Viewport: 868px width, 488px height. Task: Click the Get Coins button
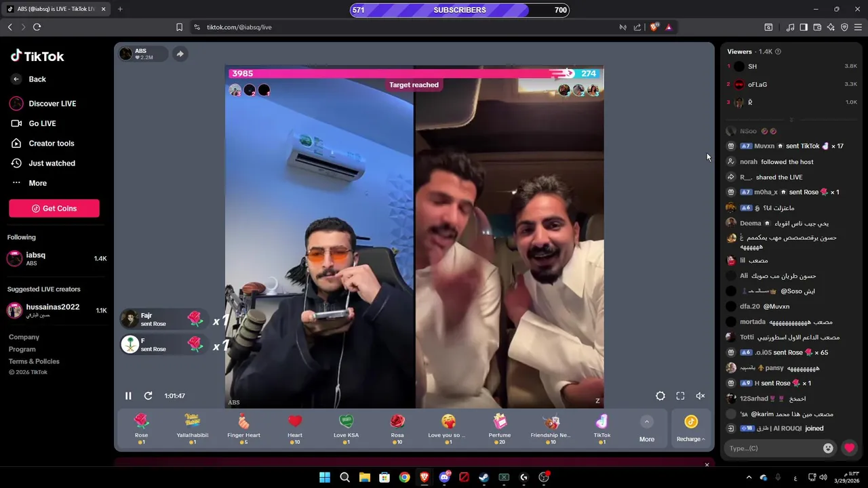54,209
